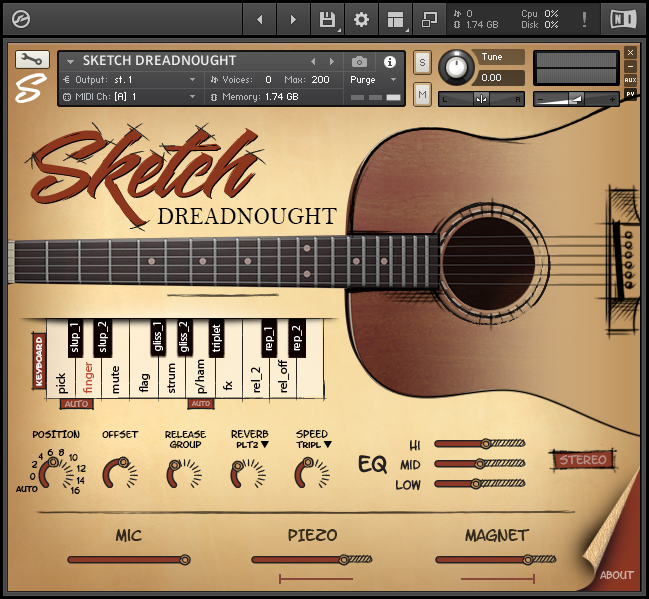The width and height of the screenshot is (649, 599).
Task: Open the Purge dropdown
Action: pyautogui.click(x=374, y=79)
